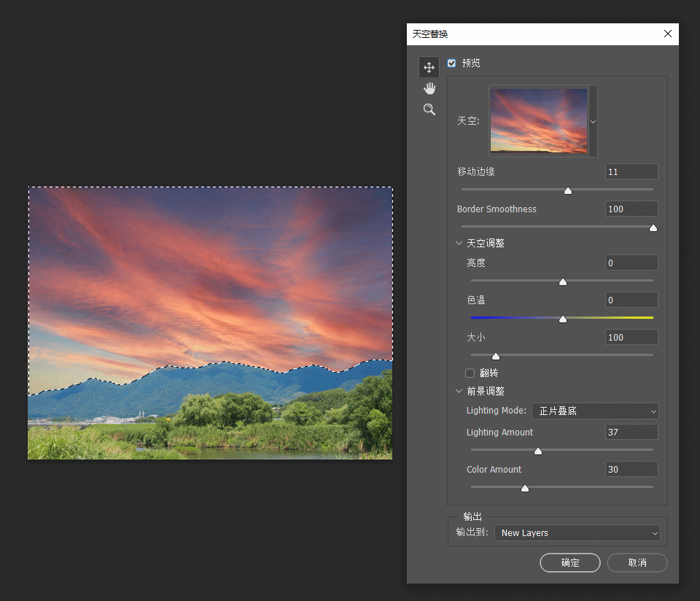Click the Border Smoothness slider handle
Viewport: 700px width, 601px height.
[x=653, y=228]
